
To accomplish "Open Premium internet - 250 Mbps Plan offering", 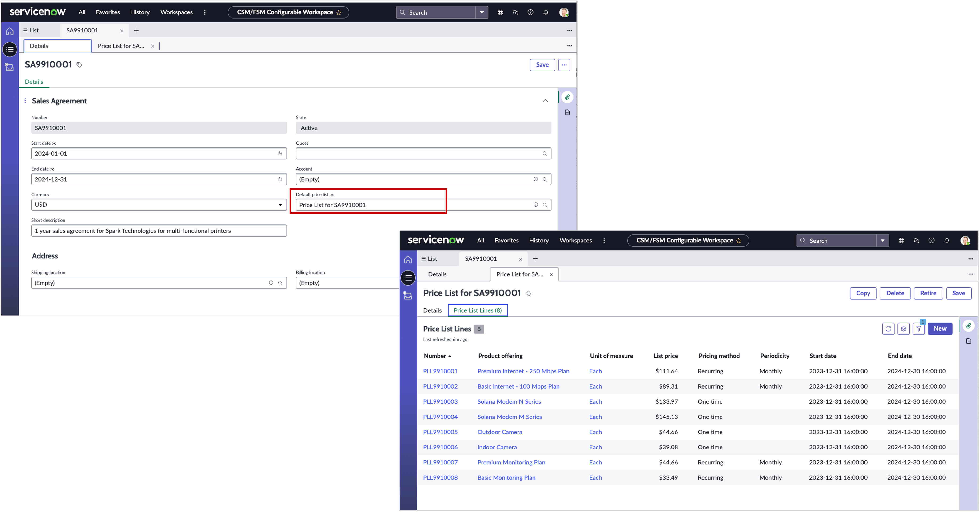I will point(523,371).
